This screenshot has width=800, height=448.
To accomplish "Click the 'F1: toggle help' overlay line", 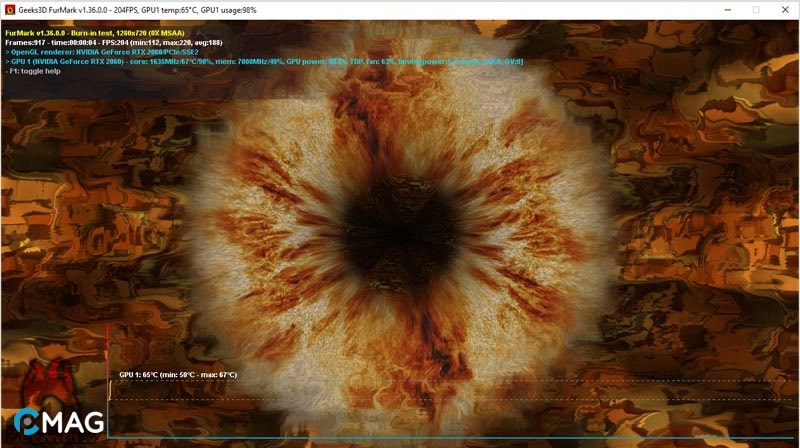I will point(38,71).
